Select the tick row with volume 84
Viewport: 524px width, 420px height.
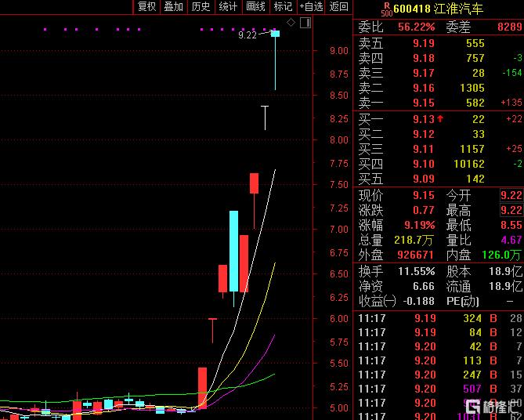pos(440,332)
